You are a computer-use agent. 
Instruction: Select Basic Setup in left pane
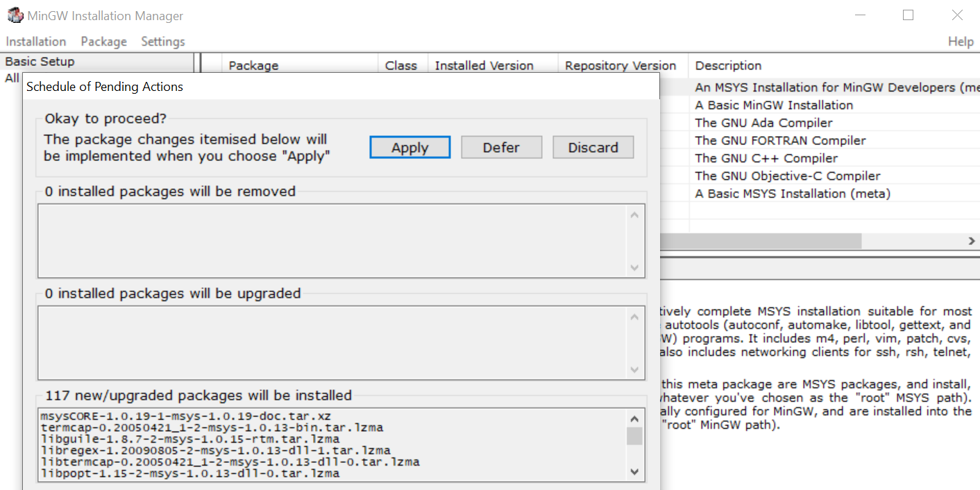(40, 62)
